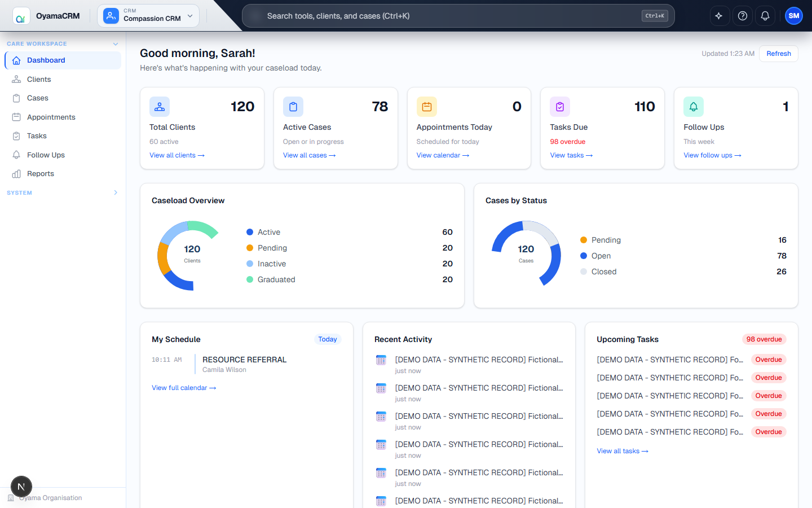Follow the View calendar link
812x508 pixels.
point(443,155)
